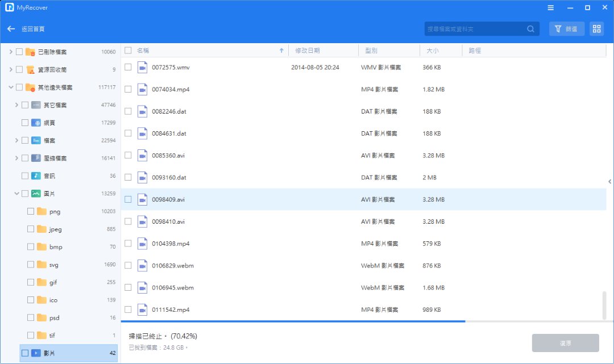This screenshot has height=364, width=614.
Task: Tick the checkbox next to 0098409.avi
Action: click(128, 199)
